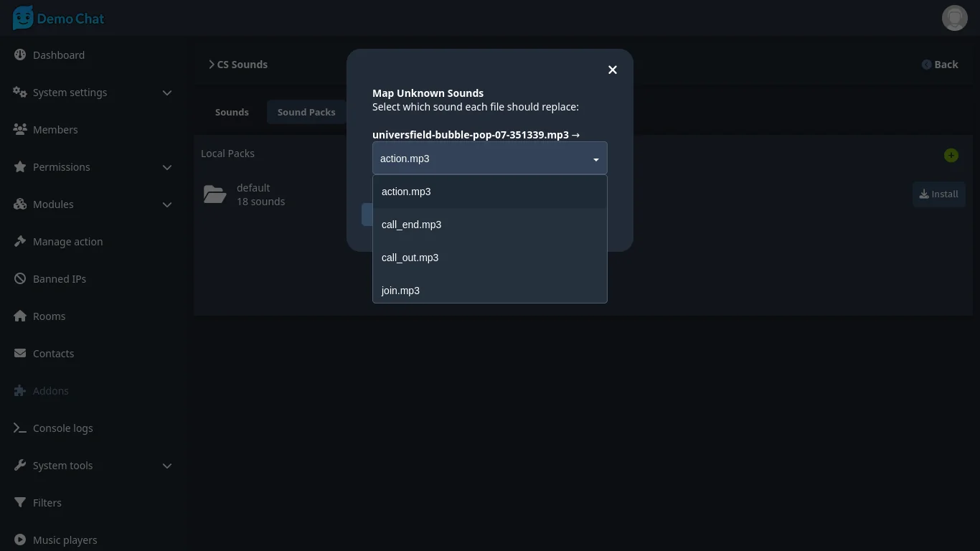
Task: Click the Members people icon
Action: (20, 130)
